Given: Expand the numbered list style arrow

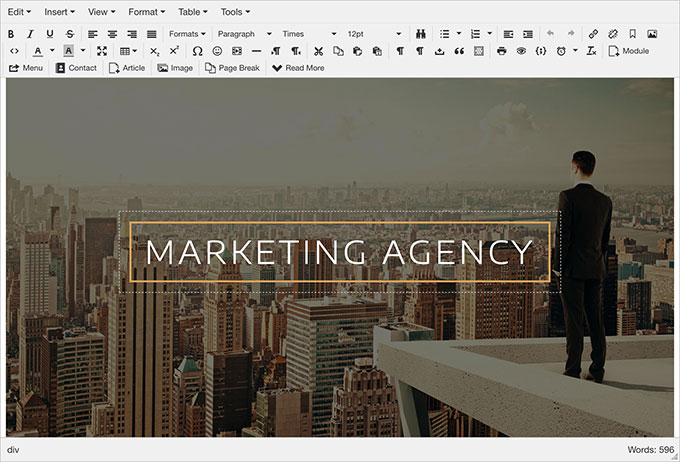Looking at the screenshot, I should (x=490, y=34).
